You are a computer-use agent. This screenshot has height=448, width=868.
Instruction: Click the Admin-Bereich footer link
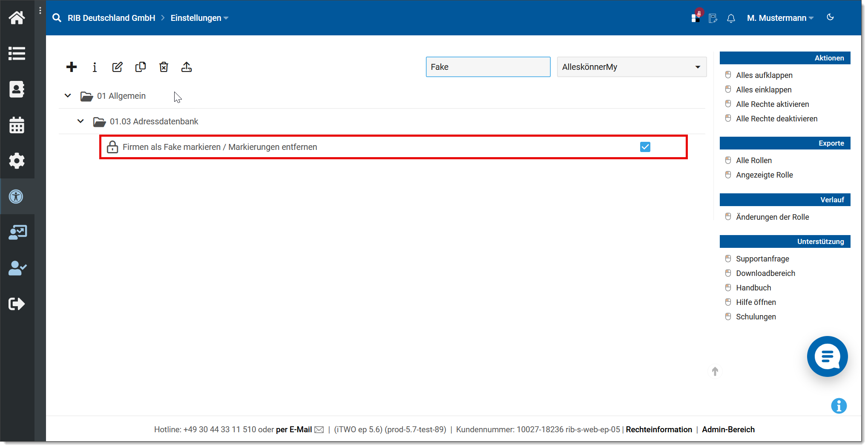tap(728, 429)
